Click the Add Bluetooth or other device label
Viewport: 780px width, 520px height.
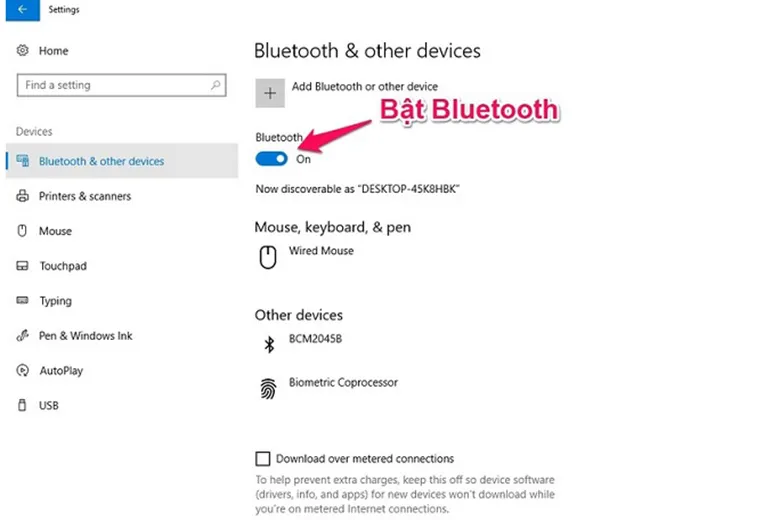pyautogui.click(x=364, y=87)
